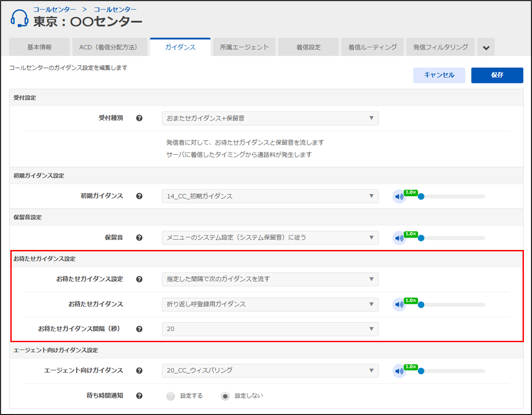532x415 pixels.
Task: Click help icon next to 保留音
Action: click(x=139, y=237)
